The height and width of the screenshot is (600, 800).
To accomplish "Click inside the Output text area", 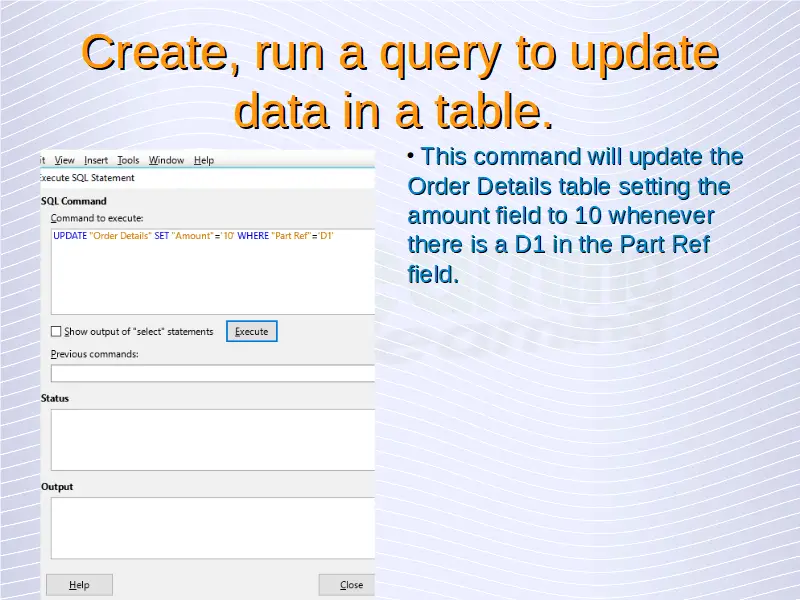I will click(213, 528).
